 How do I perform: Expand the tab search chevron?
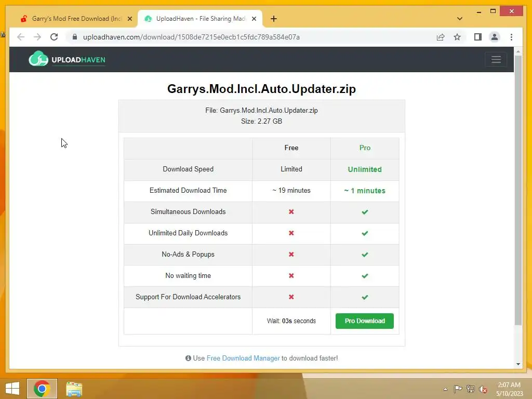tap(459, 19)
